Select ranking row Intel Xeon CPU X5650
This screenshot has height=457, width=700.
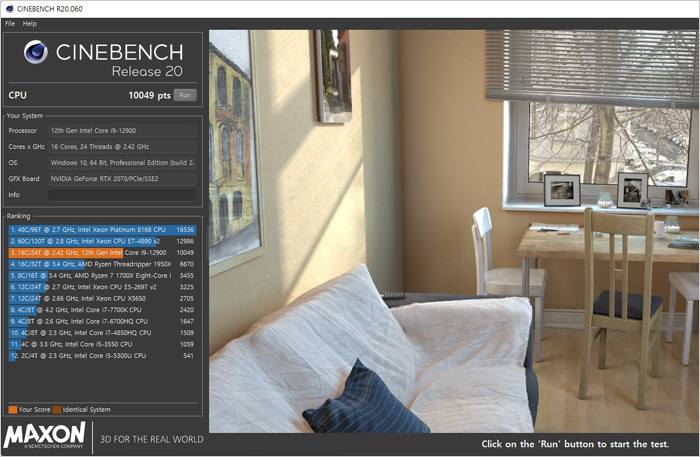(102, 298)
